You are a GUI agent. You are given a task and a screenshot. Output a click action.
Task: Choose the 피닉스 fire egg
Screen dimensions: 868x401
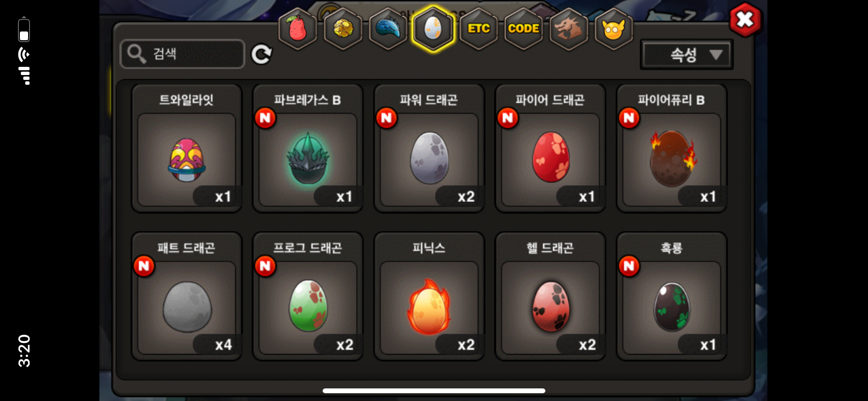click(x=429, y=296)
